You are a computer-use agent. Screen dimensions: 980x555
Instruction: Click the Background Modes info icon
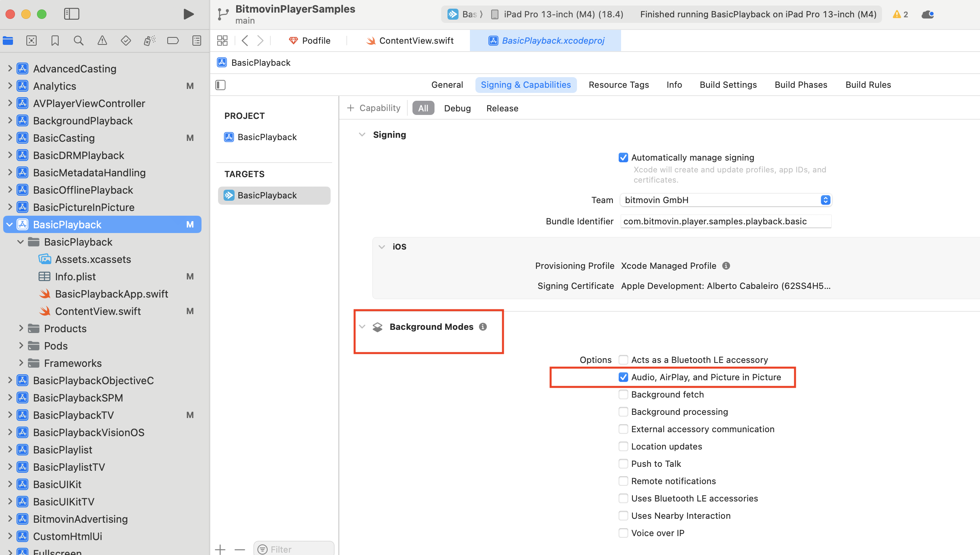click(x=483, y=327)
